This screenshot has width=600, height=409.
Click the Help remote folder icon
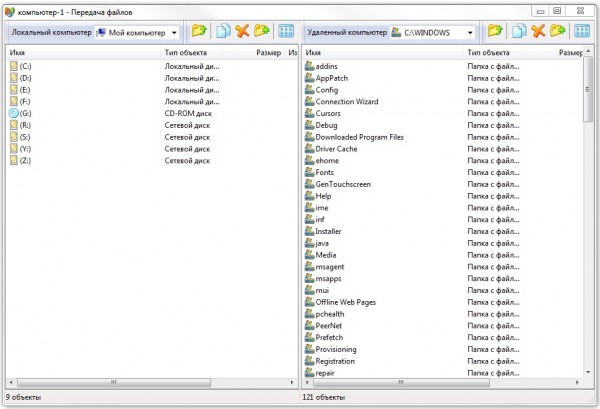point(310,196)
